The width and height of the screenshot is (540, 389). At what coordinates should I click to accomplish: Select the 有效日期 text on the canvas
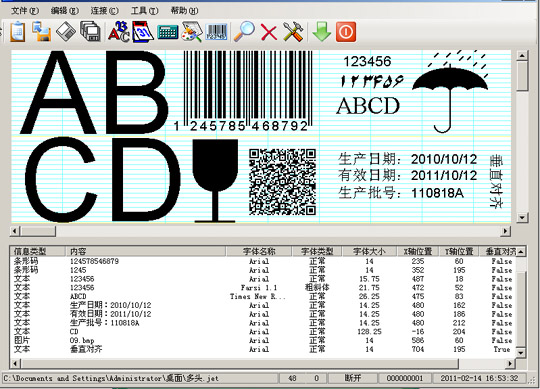click(407, 175)
